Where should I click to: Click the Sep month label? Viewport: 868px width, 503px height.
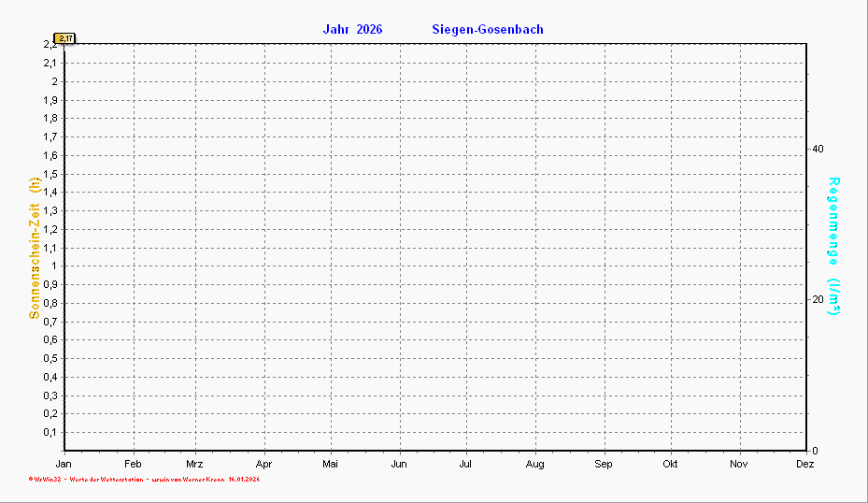[604, 464]
